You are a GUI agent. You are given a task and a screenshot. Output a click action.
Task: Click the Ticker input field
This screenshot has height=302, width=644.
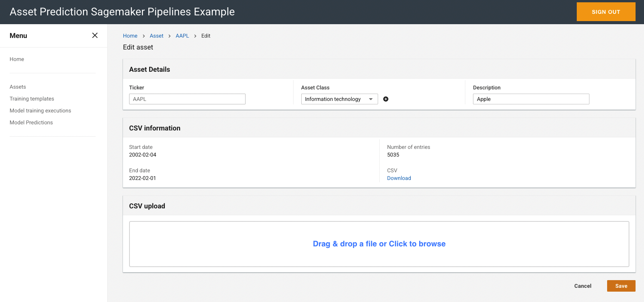[187, 99]
